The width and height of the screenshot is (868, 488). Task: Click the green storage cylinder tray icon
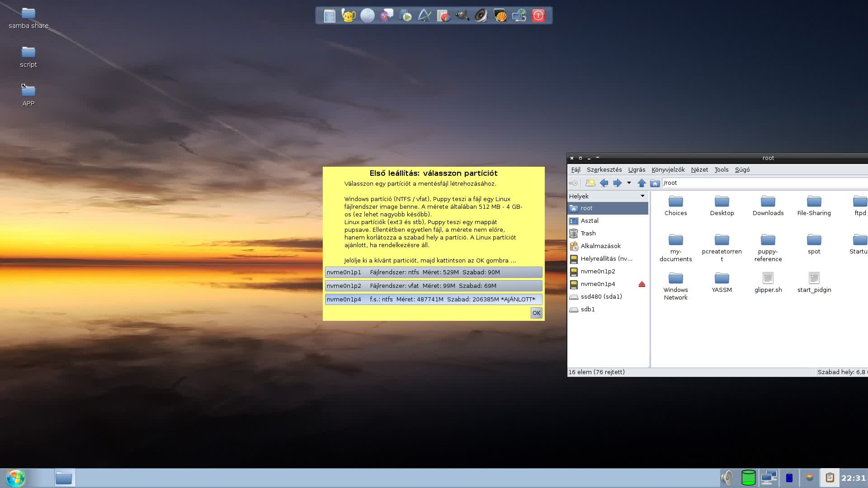click(749, 478)
